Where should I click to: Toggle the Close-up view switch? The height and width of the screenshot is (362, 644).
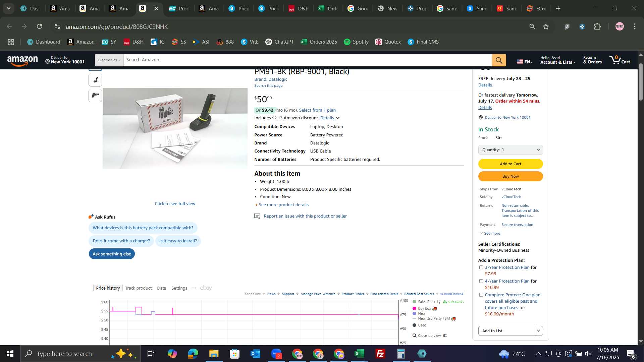pyautogui.click(x=445, y=336)
